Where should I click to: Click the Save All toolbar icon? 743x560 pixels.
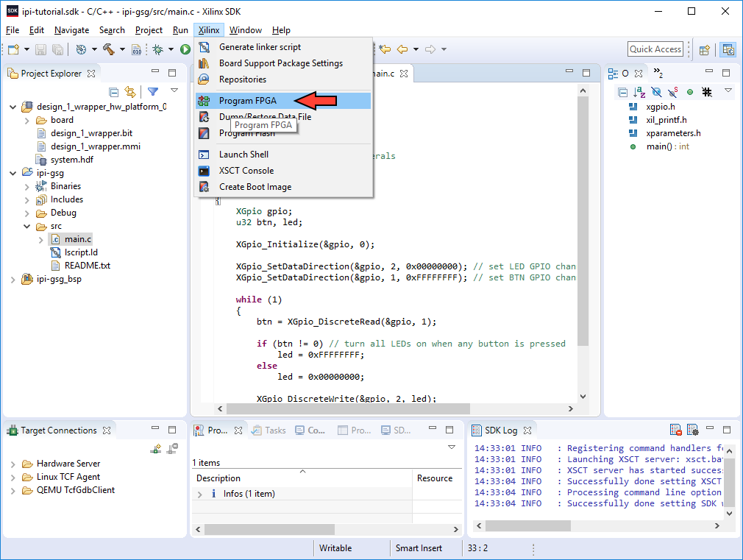[x=57, y=49]
